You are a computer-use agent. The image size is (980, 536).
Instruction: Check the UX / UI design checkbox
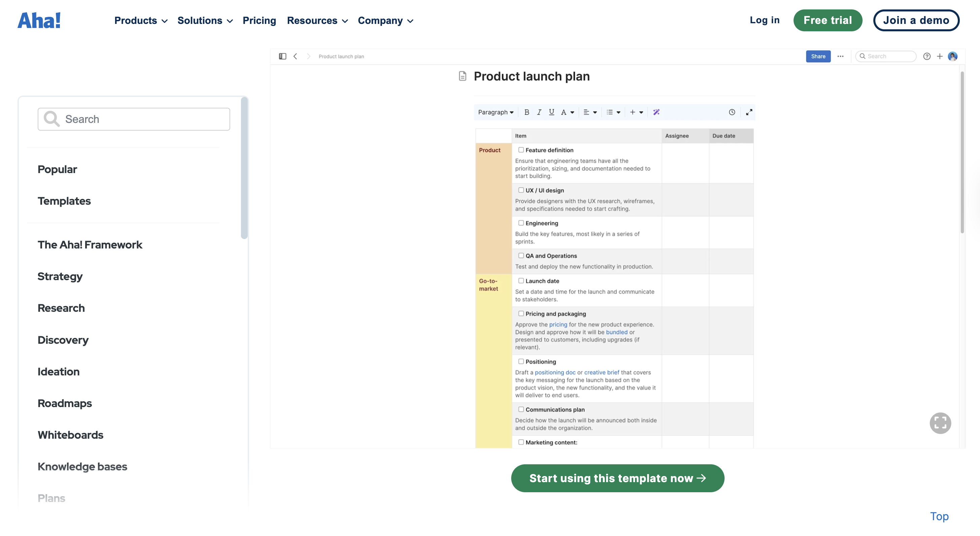coord(521,190)
